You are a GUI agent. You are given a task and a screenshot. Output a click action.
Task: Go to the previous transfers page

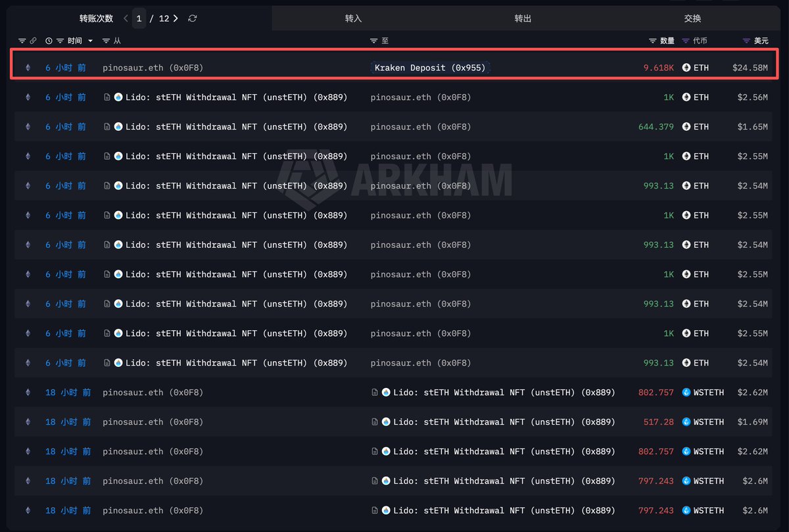click(x=126, y=18)
